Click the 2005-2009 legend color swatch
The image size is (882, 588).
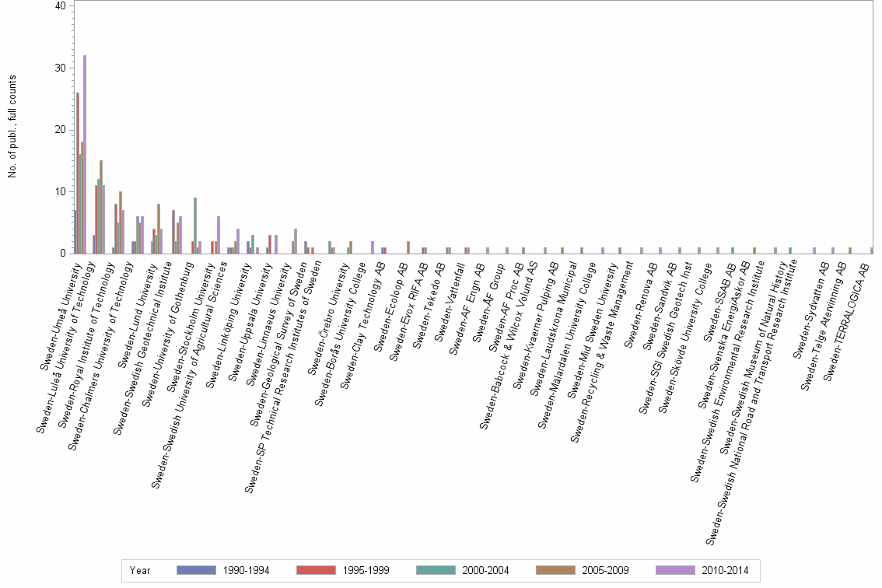[555, 570]
